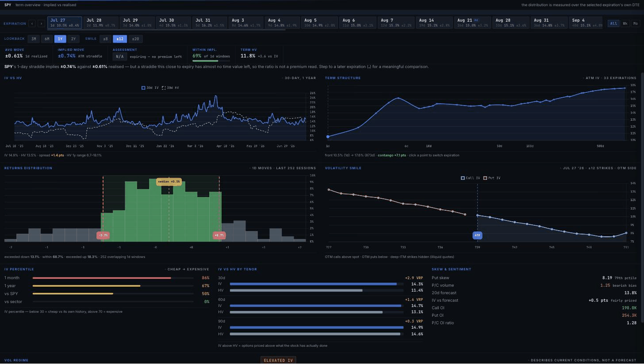Select the Jul 30 expiration tab

coord(174,23)
